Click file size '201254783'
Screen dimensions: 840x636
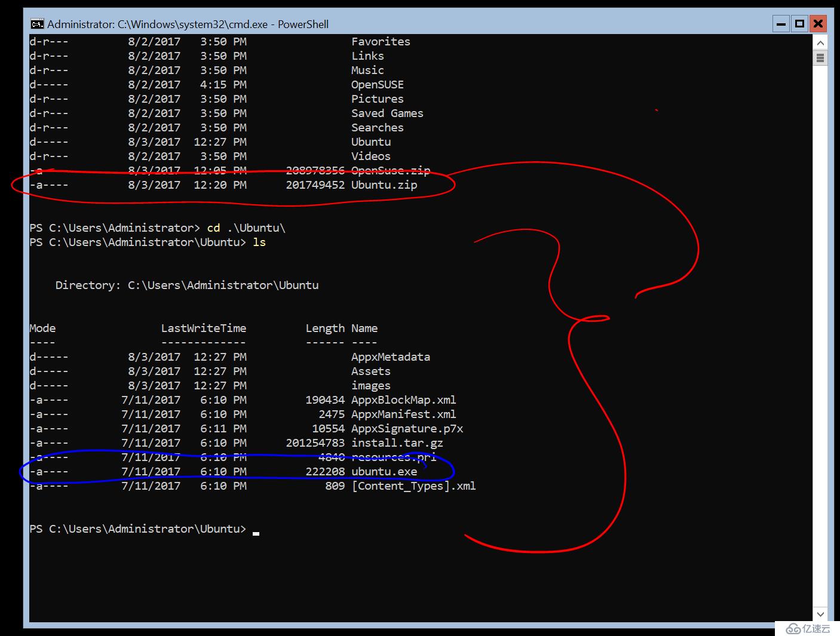click(315, 443)
